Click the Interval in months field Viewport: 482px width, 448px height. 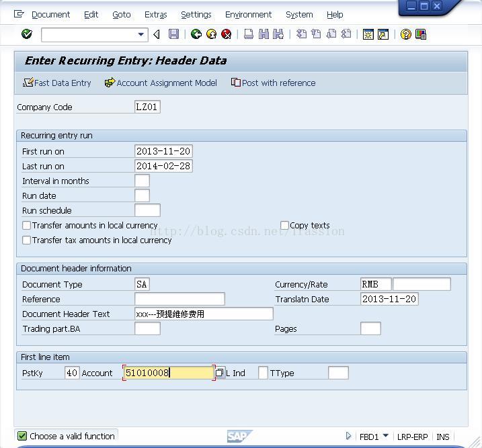pos(142,181)
